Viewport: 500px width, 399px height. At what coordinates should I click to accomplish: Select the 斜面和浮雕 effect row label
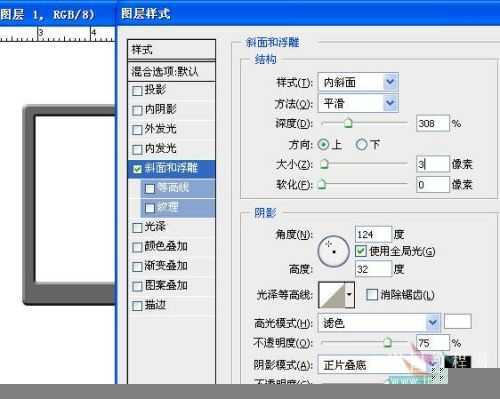pyautogui.click(x=171, y=168)
